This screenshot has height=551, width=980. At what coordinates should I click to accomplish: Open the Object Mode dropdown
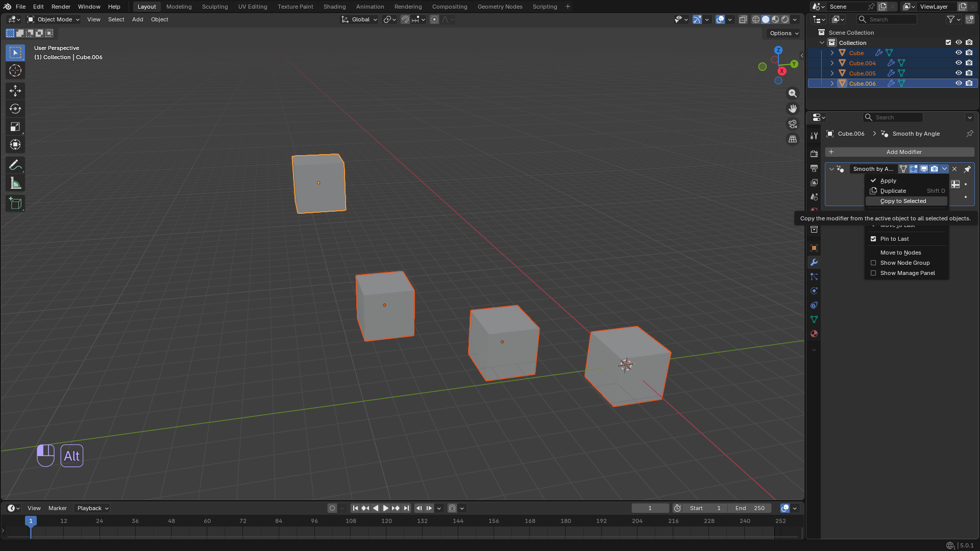click(x=53, y=19)
